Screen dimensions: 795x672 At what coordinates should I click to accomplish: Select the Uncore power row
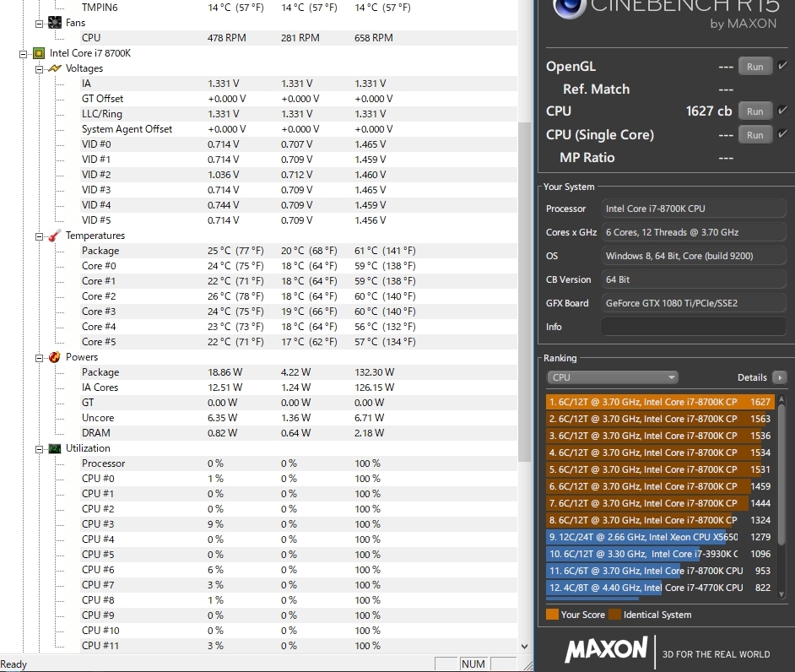(299, 418)
